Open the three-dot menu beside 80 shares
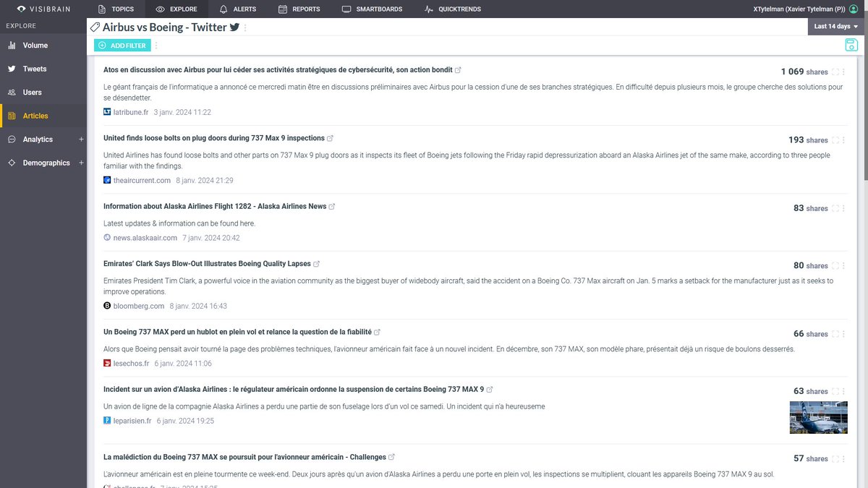Screen dimensions: 868x488 click(844, 265)
